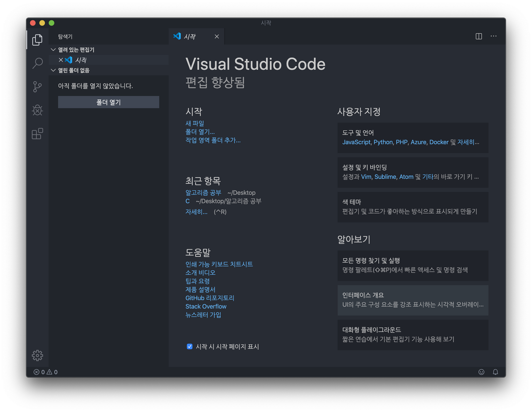Click 작업 영역 폴더 추가... link
This screenshot has width=532, height=412.
[213, 140]
